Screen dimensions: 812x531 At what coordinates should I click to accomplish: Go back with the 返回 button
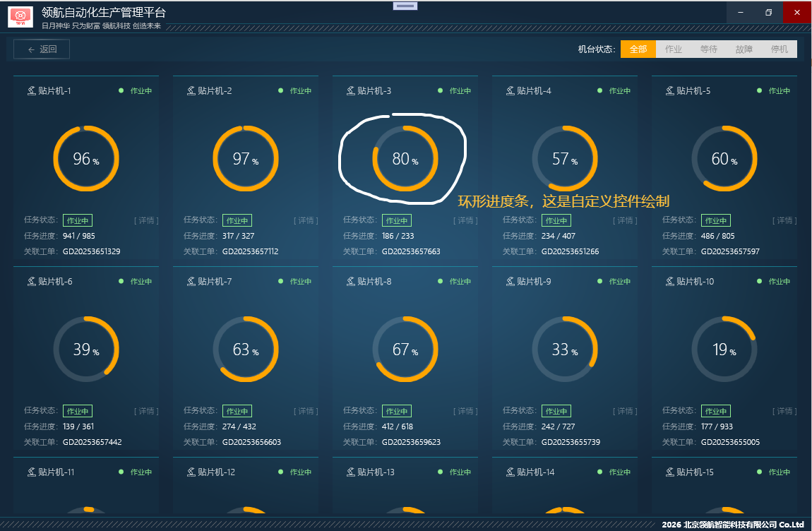(x=42, y=49)
